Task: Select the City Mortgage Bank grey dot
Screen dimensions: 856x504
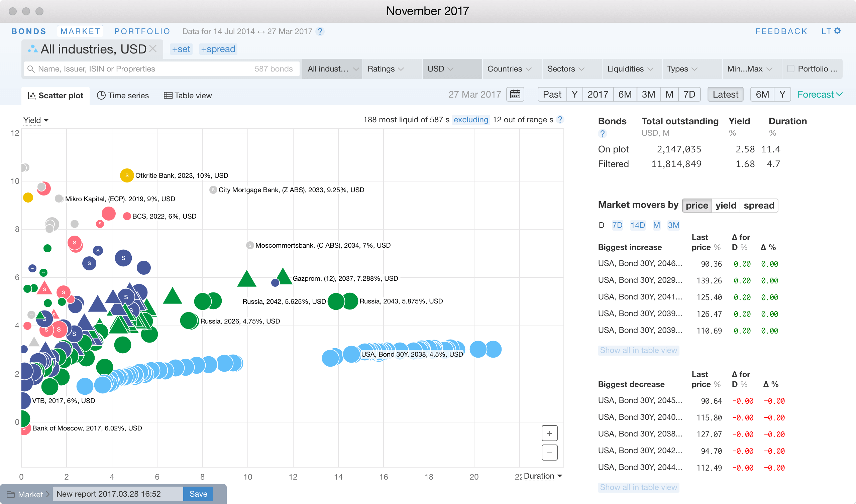Action: [213, 190]
